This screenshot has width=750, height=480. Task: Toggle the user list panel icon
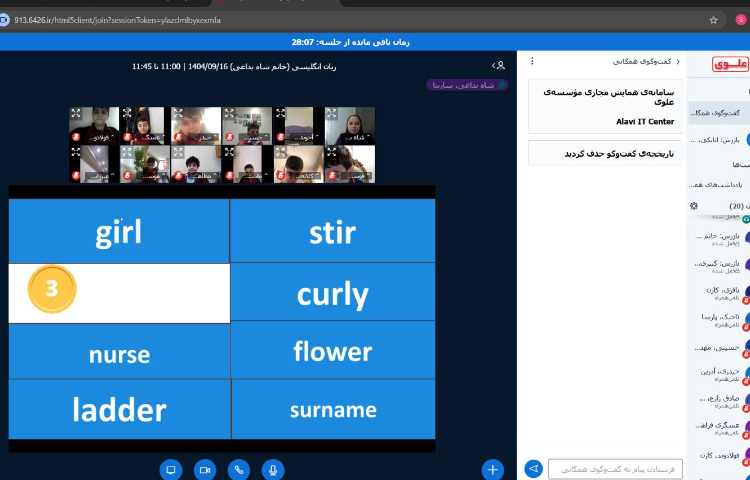click(499, 65)
